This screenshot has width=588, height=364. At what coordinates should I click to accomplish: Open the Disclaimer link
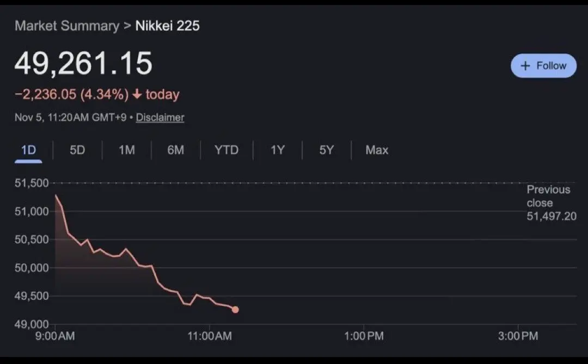160,118
